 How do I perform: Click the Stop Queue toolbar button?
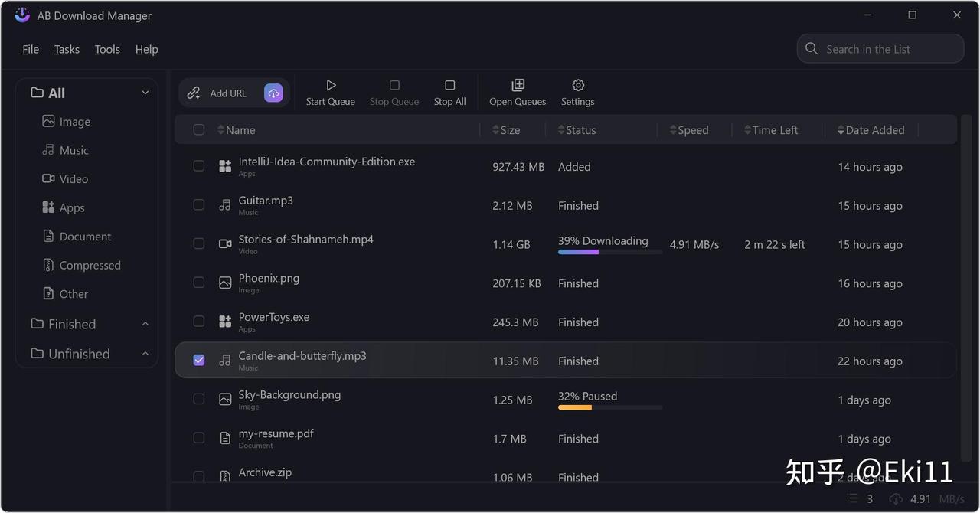pyautogui.click(x=394, y=93)
